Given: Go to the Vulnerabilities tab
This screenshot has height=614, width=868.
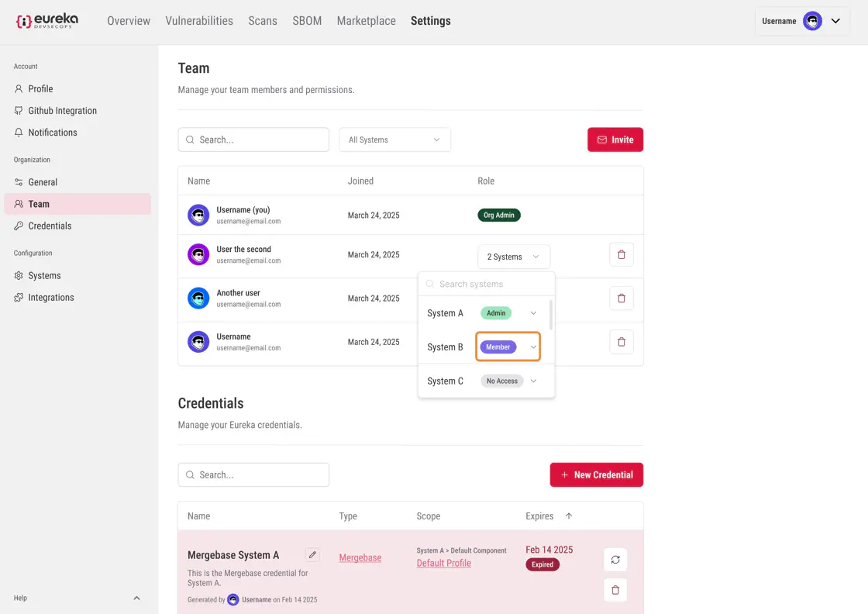Looking at the screenshot, I should pyautogui.click(x=199, y=21).
